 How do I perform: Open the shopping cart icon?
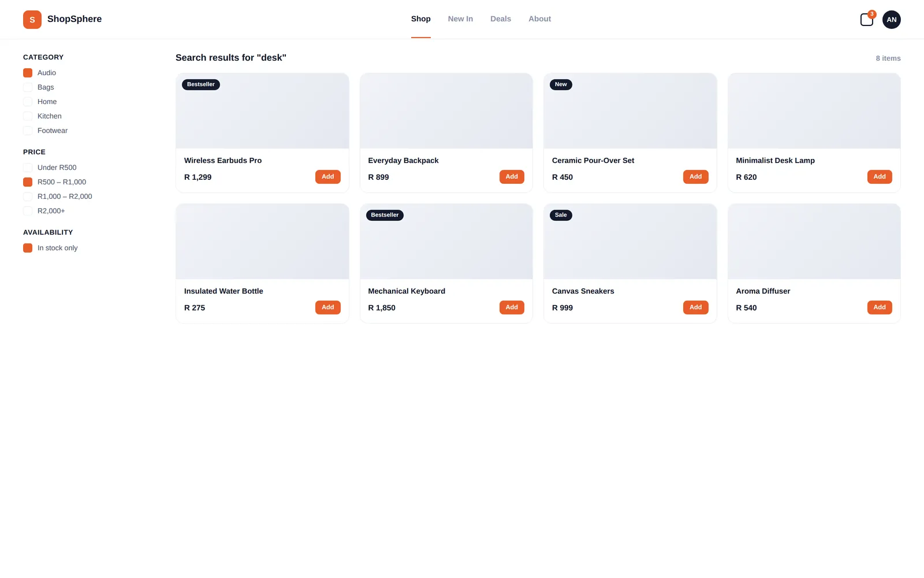point(867,20)
